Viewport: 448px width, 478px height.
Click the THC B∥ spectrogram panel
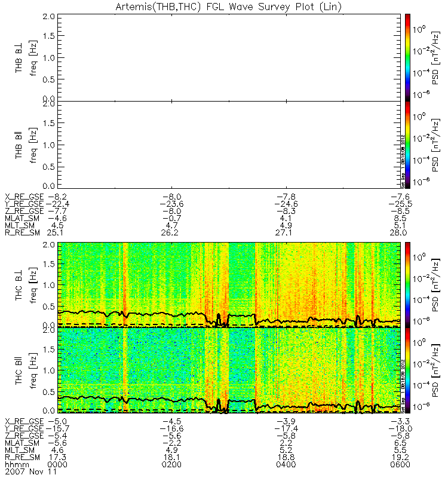229,370
